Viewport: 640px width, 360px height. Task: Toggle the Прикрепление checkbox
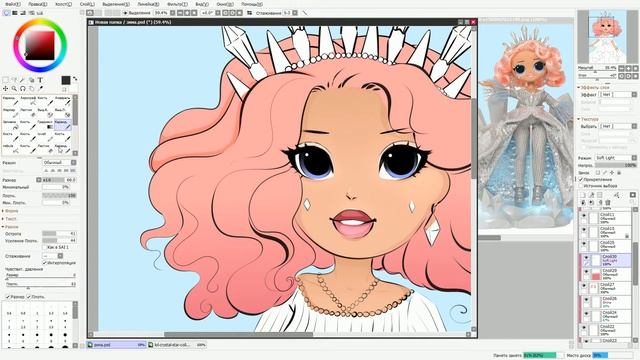[x=581, y=179]
